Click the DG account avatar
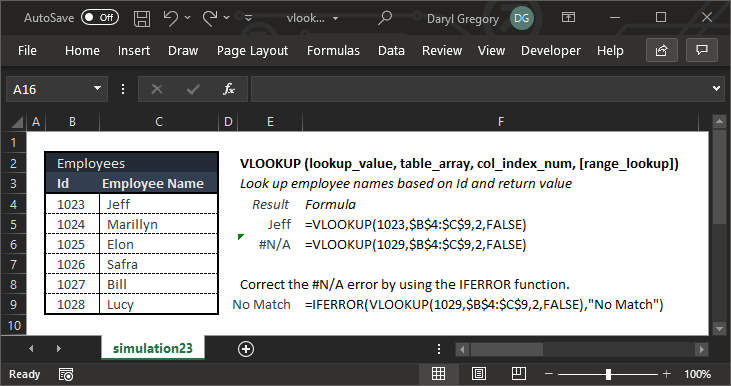The width and height of the screenshot is (731, 386). [522, 18]
